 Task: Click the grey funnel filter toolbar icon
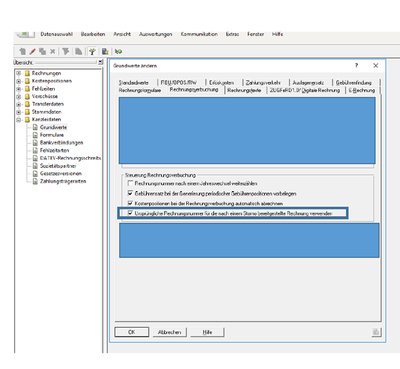click(66, 51)
